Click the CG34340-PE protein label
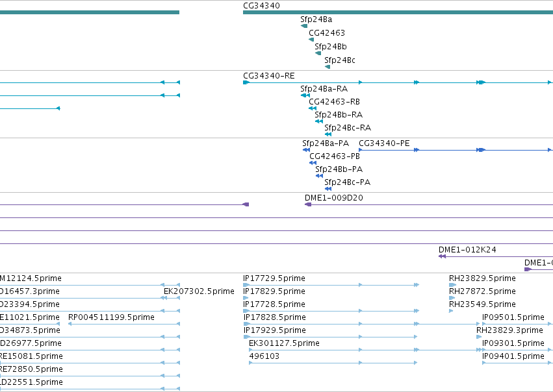The height and width of the screenshot is (392, 553). click(x=384, y=143)
